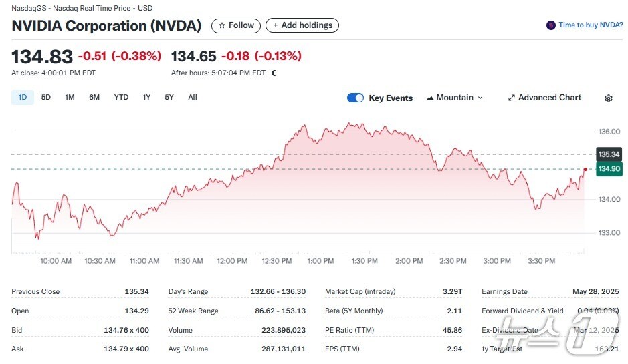This screenshot has height=364, width=628.
Task: Click the Add holdings button
Action: 302,25
